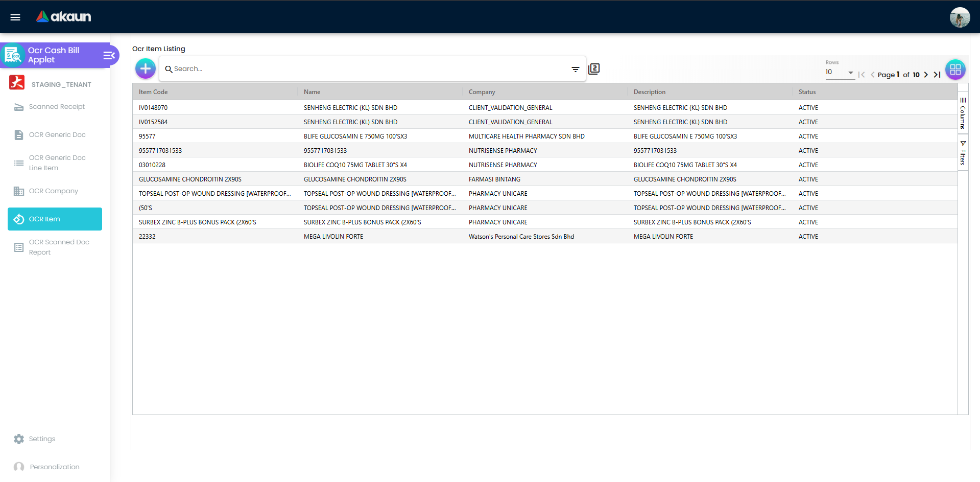Image resolution: width=980 pixels, height=482 pixels.
Task: Click the OCR Item tag icon
Action: click(19, 219)
